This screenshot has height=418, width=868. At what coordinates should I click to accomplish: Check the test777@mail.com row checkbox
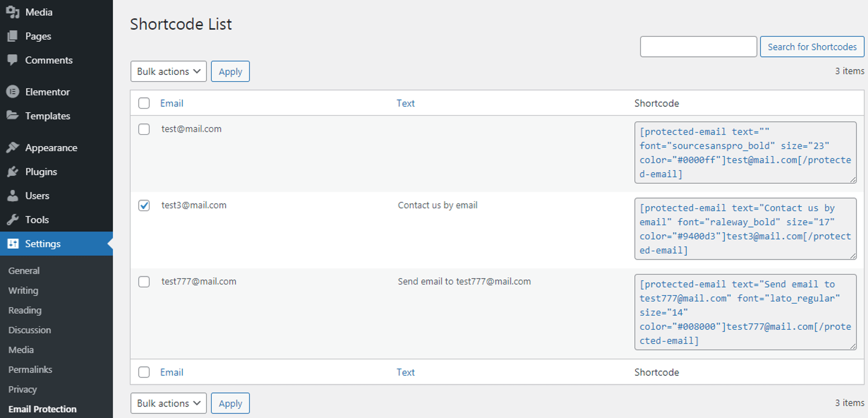click(144, 281)
